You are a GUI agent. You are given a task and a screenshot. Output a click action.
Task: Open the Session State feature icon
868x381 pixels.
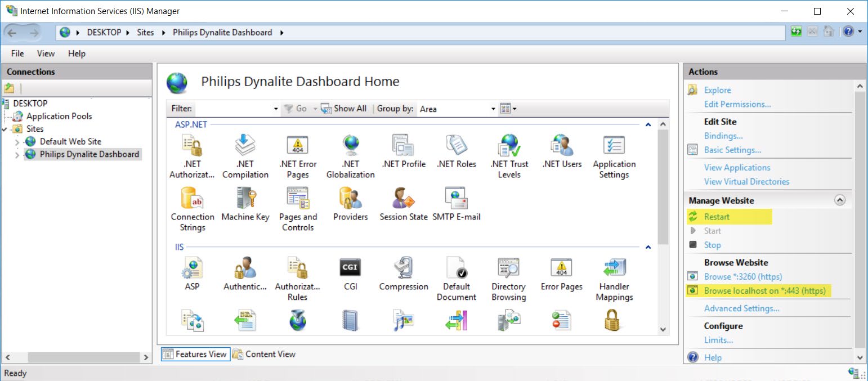(x=403, y=199)
